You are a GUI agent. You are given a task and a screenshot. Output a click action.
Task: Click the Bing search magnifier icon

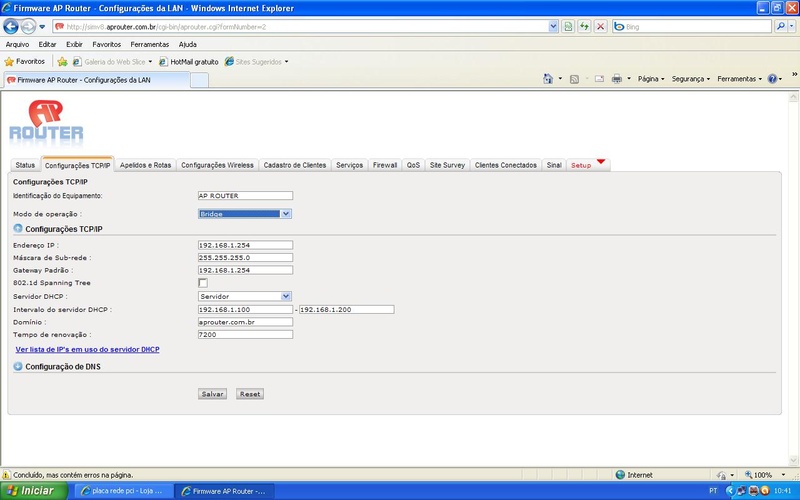(780, 27)
